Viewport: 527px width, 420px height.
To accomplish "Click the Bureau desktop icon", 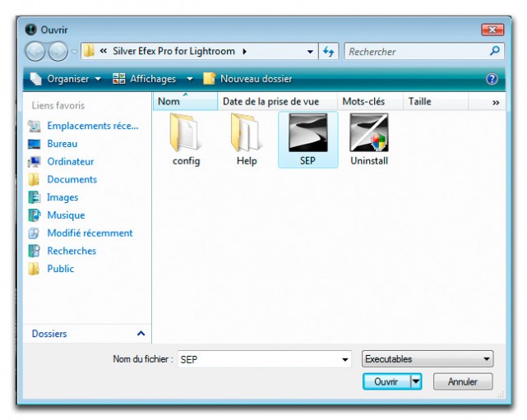I will click(x=34, y=144).
